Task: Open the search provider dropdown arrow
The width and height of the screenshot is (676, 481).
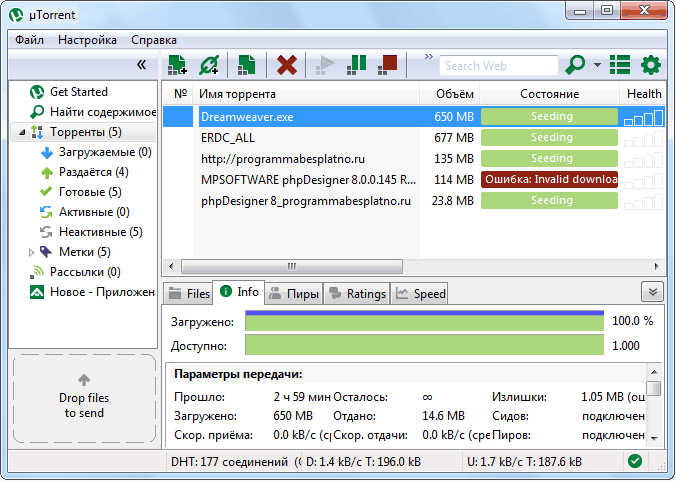Action: pyautogui.click(x=597, y=65)
